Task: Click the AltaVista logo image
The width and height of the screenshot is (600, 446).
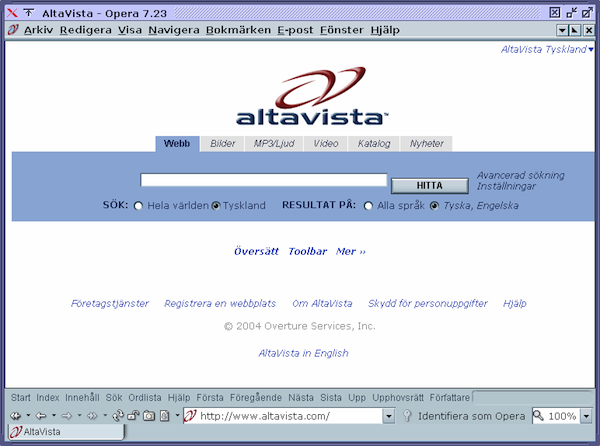Action: [x=312, y=96]
